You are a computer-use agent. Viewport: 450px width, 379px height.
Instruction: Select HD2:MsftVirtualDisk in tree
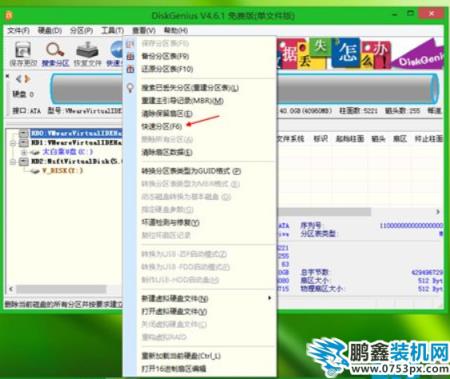coord(76,162)
